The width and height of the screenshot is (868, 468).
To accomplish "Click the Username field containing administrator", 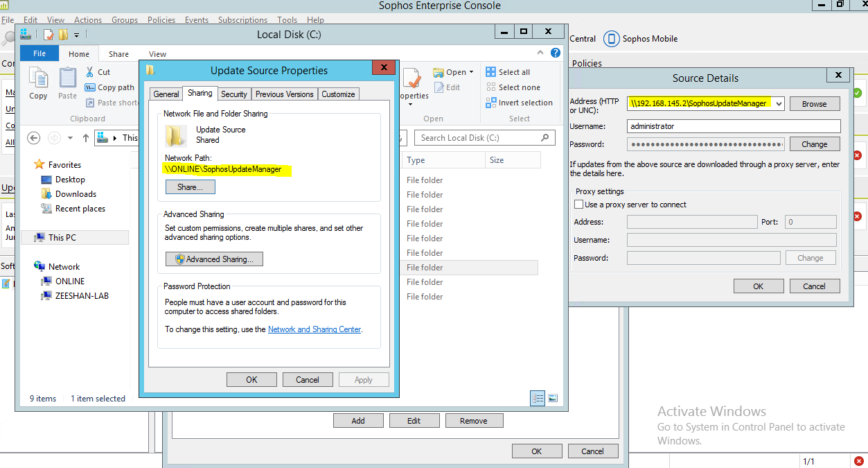I will click(x=734, y=126).
